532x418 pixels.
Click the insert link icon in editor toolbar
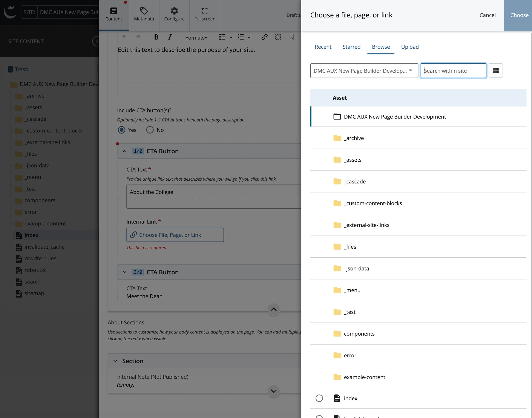[264, 37]
